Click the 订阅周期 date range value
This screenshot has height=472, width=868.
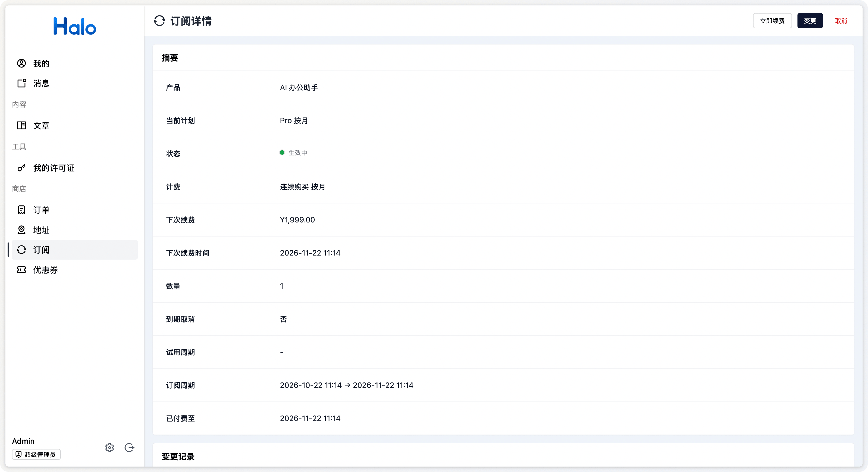pos(347,385)
